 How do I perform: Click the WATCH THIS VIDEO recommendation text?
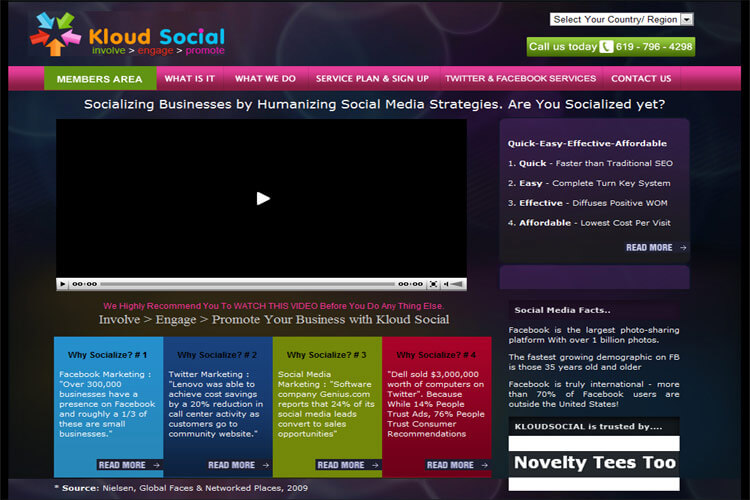273,306
